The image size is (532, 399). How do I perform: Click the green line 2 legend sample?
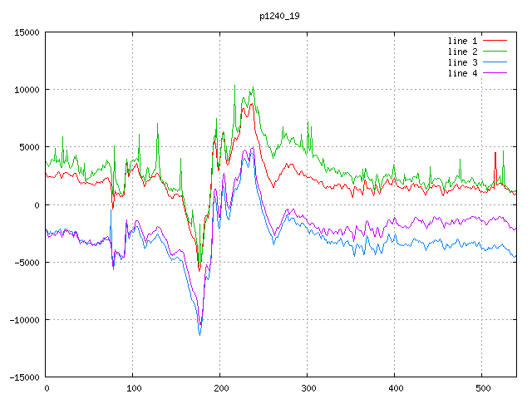(x=495, y=52)
